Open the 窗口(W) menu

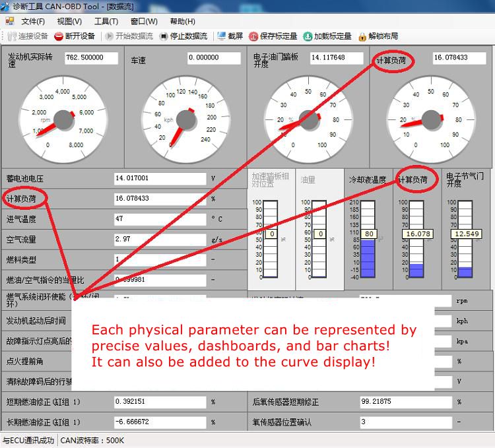[x=143, y=21]
